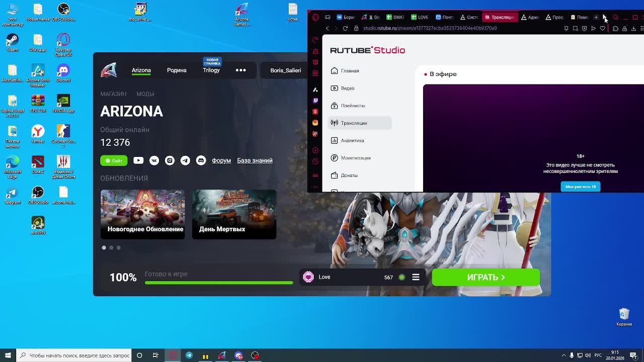Open the Steam desktop shortcut

point(13,43)
